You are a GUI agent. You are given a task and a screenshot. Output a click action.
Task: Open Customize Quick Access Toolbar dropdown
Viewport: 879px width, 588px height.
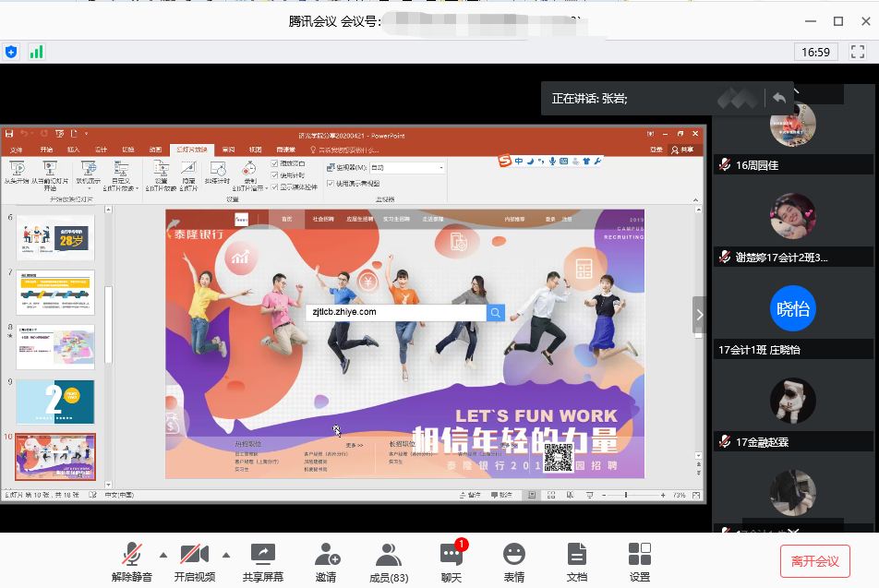tap(87, 134)
